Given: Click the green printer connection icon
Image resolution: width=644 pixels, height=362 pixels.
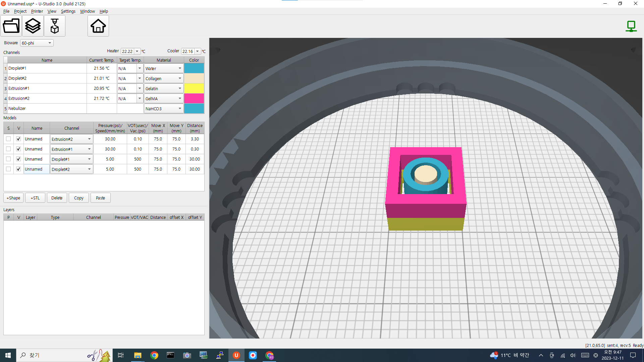Looking at the screenshot, I should click(x=631, y=26).
